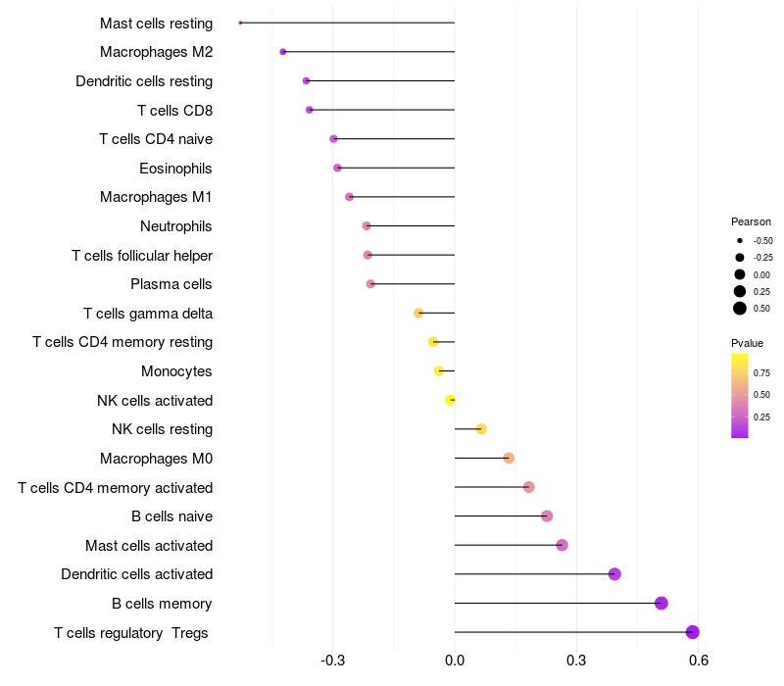The width and height of the screenshot is (784, 686).
Task: Click the yellow NK cells activated dot
Action: tap(450, 400)
